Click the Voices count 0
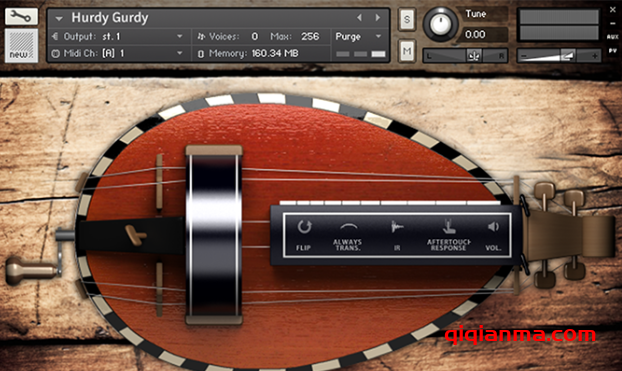 tap(255, 37)
